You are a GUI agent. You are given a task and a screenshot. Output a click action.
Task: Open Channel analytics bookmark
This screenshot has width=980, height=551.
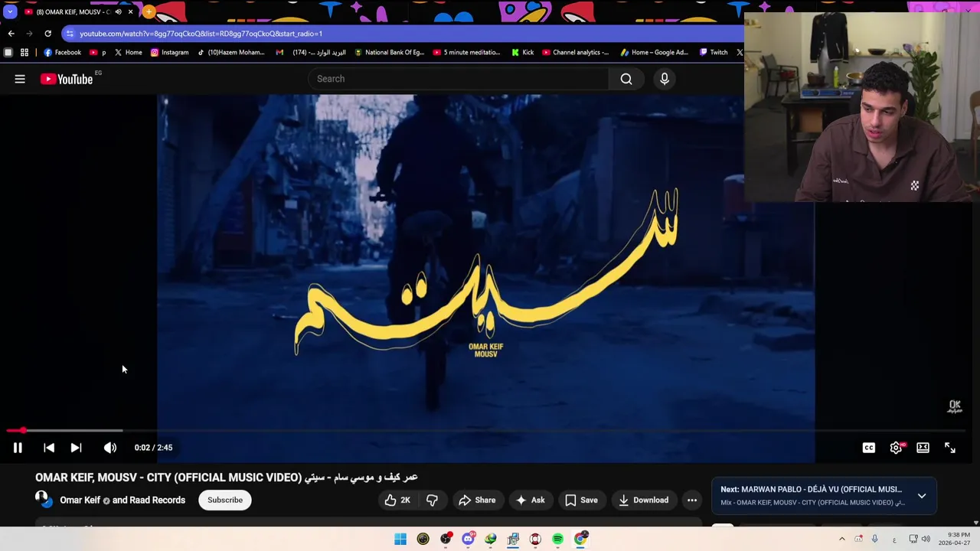[x=575, y=53]
